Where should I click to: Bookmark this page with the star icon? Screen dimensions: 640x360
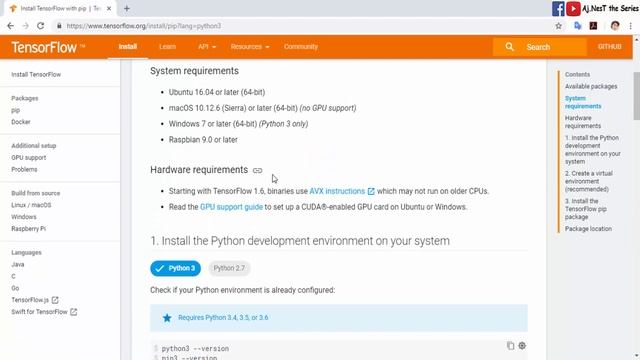(x=558, y=26)
